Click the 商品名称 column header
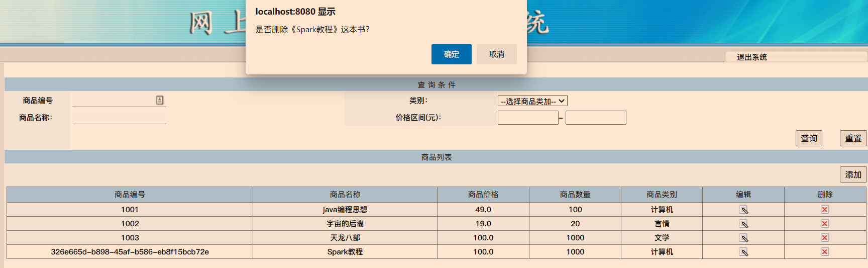Image resolution: width=868 pixels, height=268 pixels. coord(345,195)
